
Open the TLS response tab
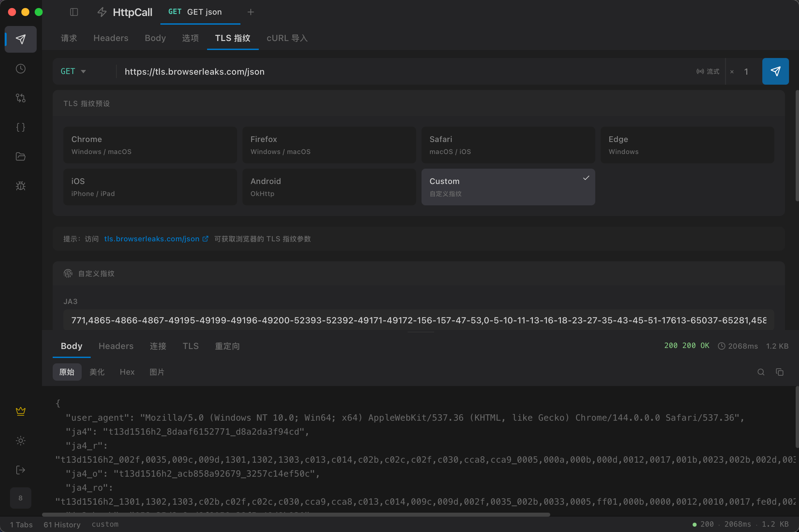[x=190, y=346]
